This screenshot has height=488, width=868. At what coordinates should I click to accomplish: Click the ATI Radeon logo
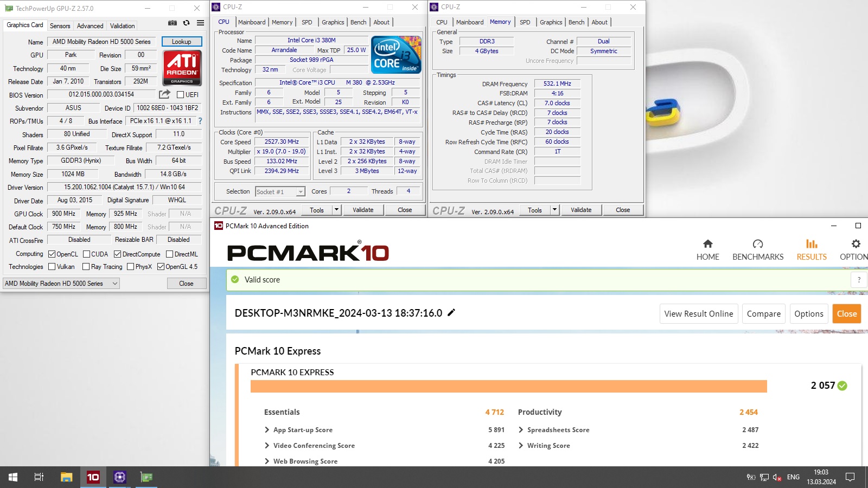pos(182,68)
